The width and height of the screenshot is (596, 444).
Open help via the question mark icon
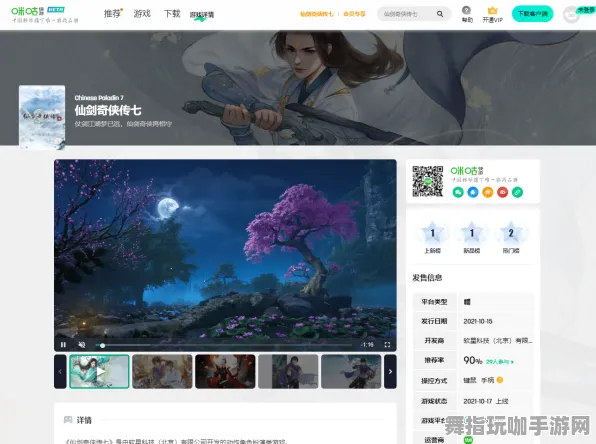466,11
